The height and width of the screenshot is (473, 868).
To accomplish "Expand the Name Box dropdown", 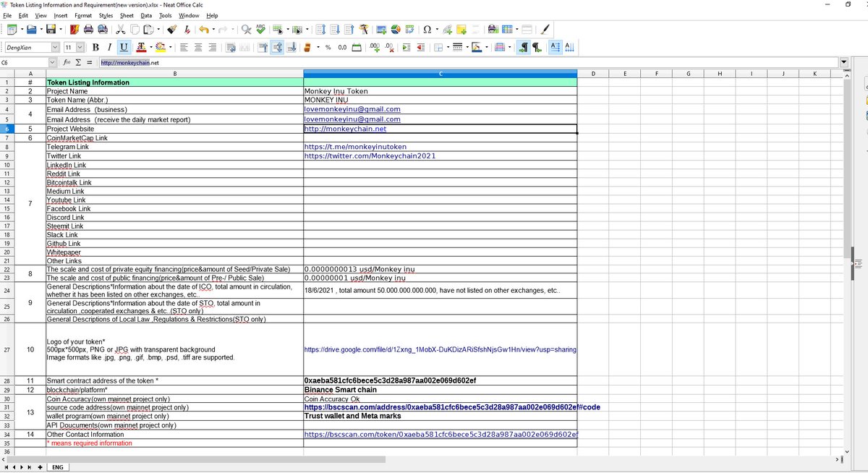I will 52,63.
